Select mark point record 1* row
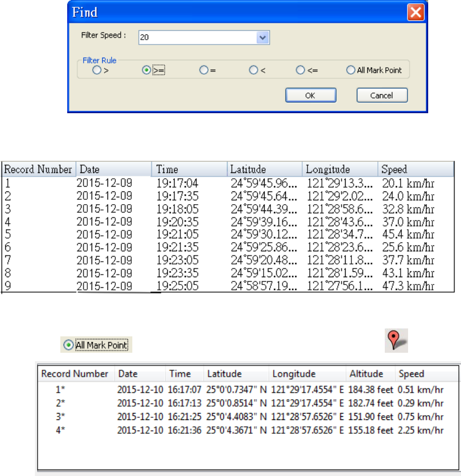The height and width of the screenshot is (476, 461). pyautogui.click(x=248, y=389)
